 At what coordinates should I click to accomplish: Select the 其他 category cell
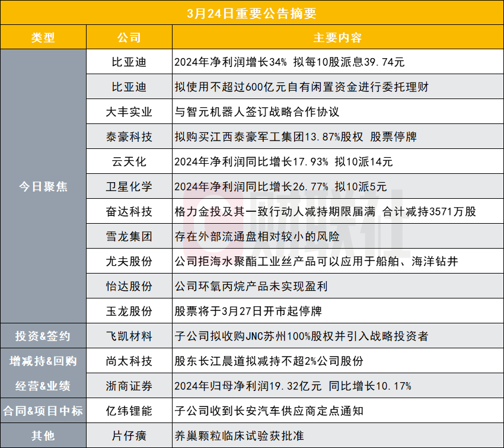click(x=43, y=436)
